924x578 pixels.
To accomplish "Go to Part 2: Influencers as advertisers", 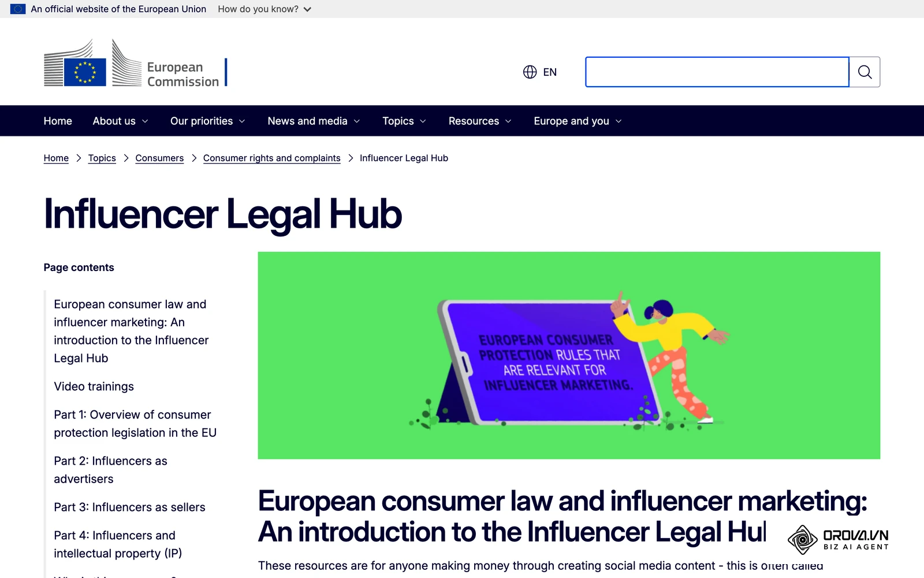I will point(110,470).
